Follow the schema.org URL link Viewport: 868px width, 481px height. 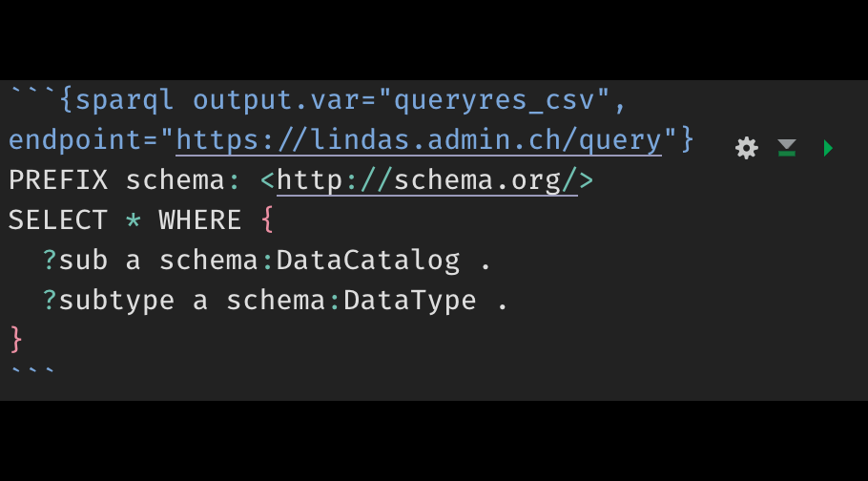[426, 180]
